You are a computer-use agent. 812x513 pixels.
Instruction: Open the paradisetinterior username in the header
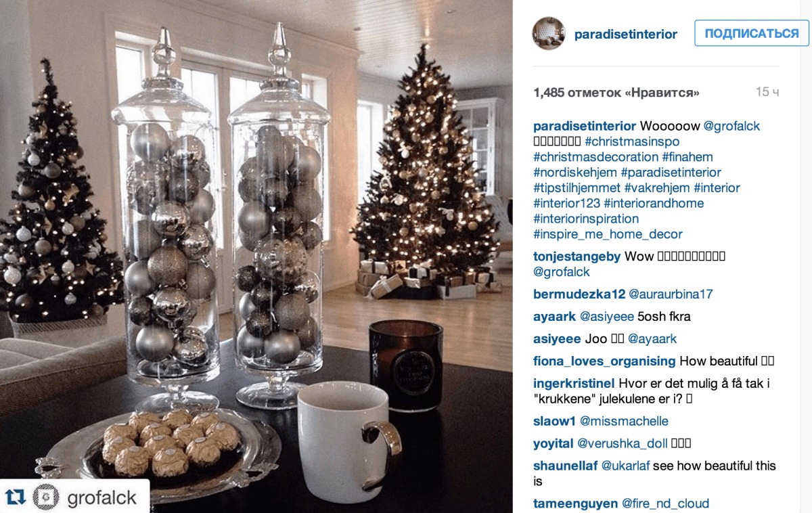tap(626, 34)
